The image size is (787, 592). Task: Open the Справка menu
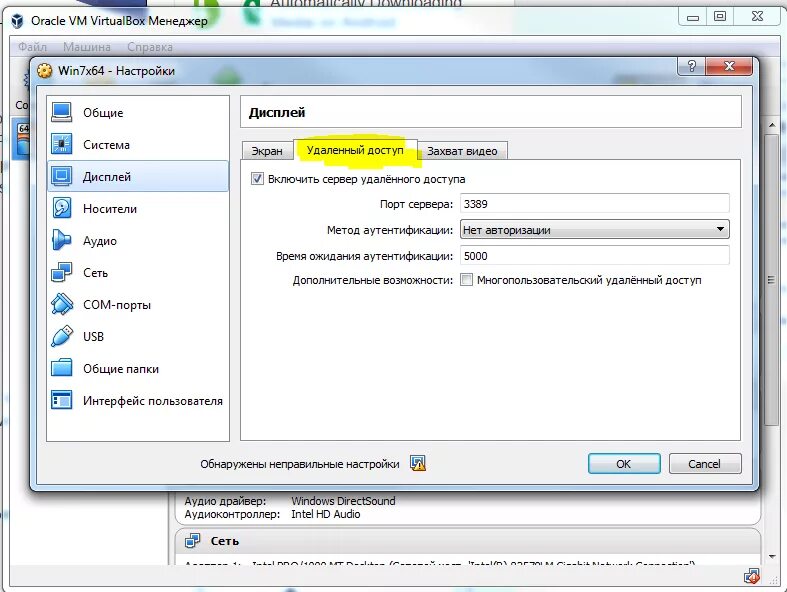pyautogui.click(x=150, y=47)
